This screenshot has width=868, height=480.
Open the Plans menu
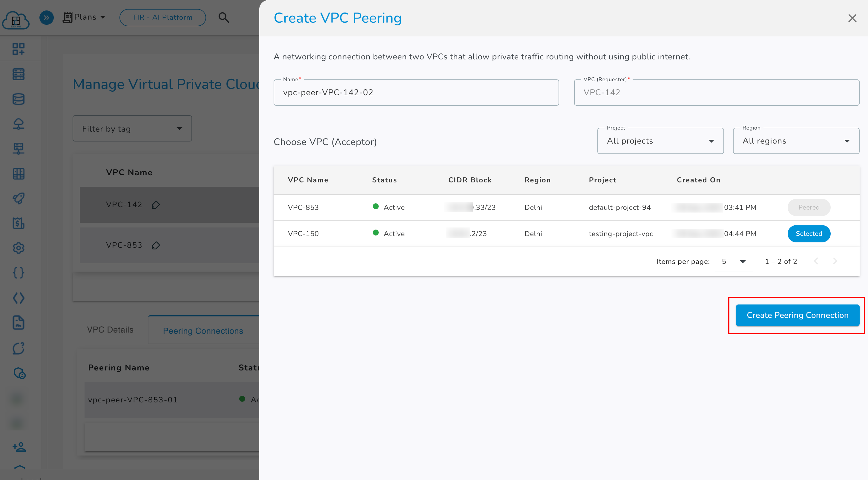[84, 17]
